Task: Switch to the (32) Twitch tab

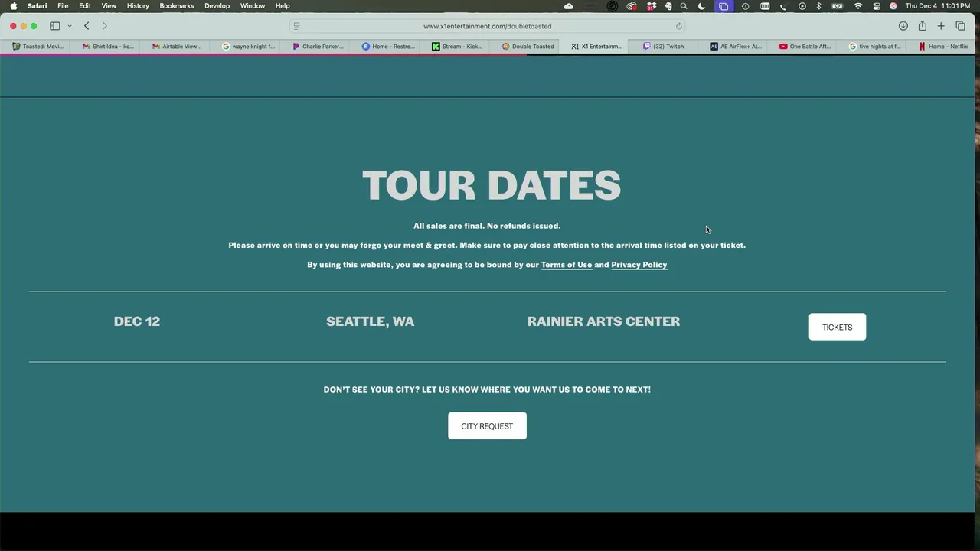Action: (664, 47)
